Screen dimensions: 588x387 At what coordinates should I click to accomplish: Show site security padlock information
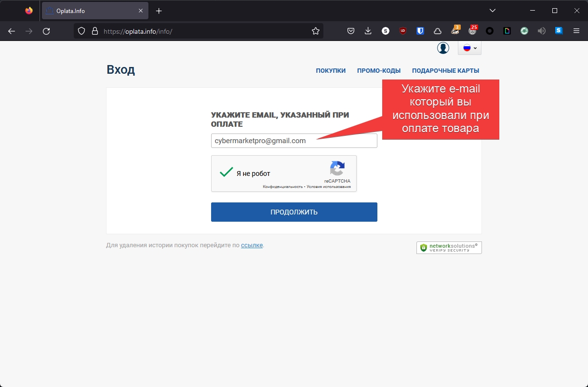(95, 31)
